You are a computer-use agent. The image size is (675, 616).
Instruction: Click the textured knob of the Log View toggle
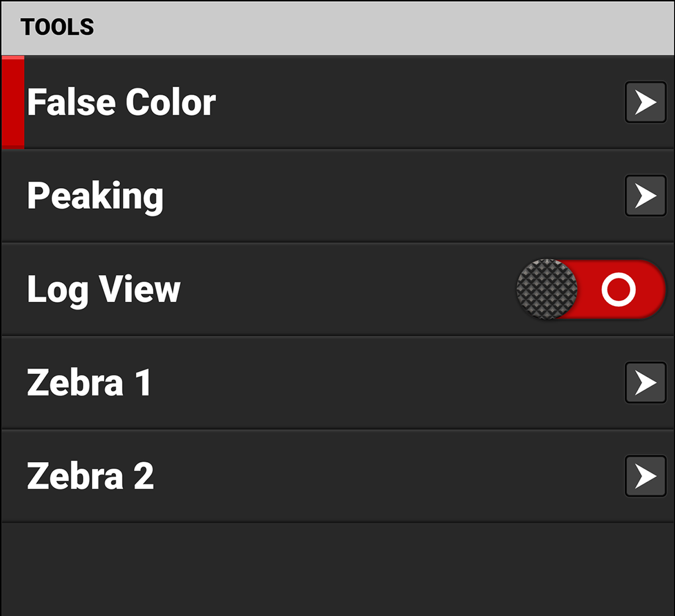[547, 289]
